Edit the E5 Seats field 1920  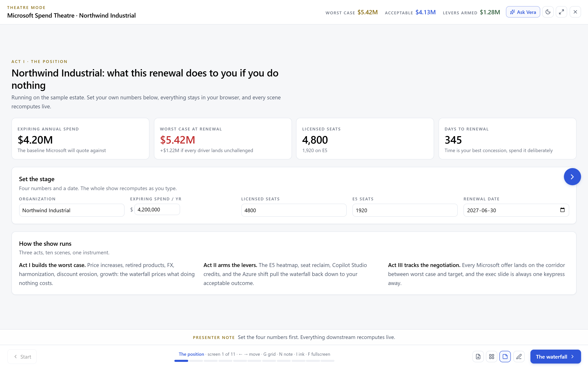[405, 210]
